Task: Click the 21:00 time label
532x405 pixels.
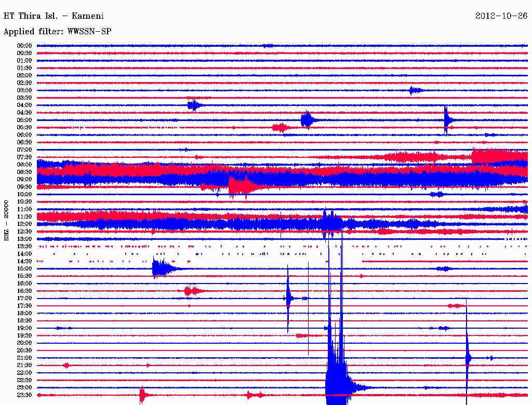Action: (24, 358)
